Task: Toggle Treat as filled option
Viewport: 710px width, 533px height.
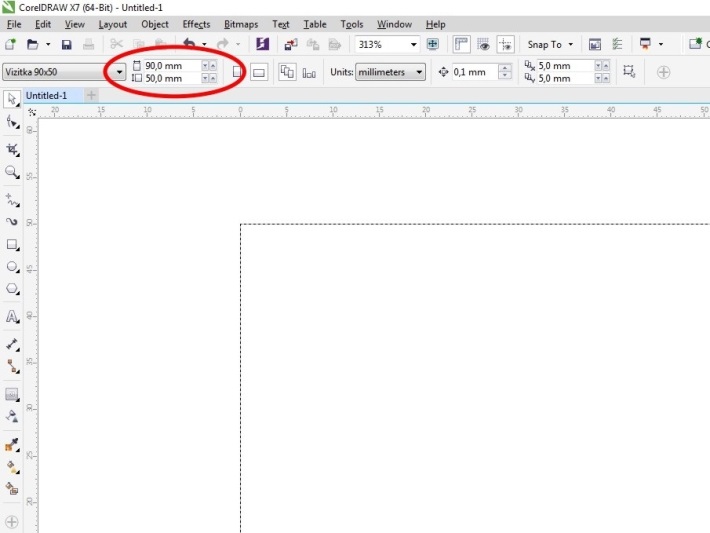Action: [x=628, y=71]
